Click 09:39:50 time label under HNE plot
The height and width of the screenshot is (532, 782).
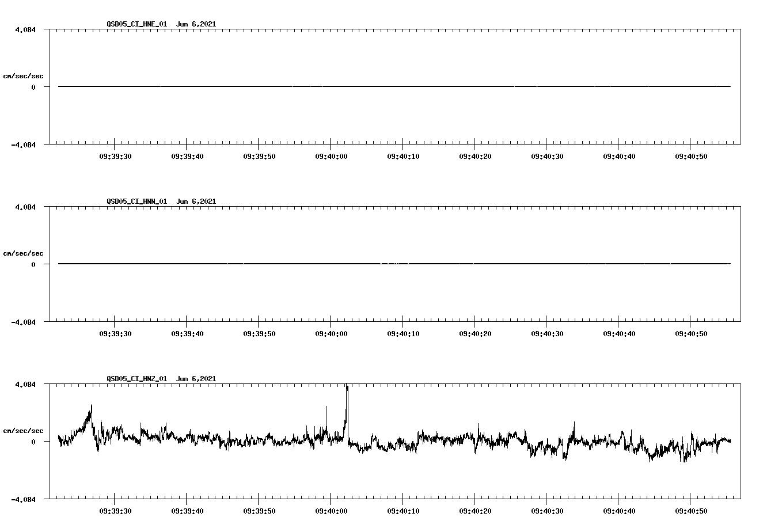point(259,157)
